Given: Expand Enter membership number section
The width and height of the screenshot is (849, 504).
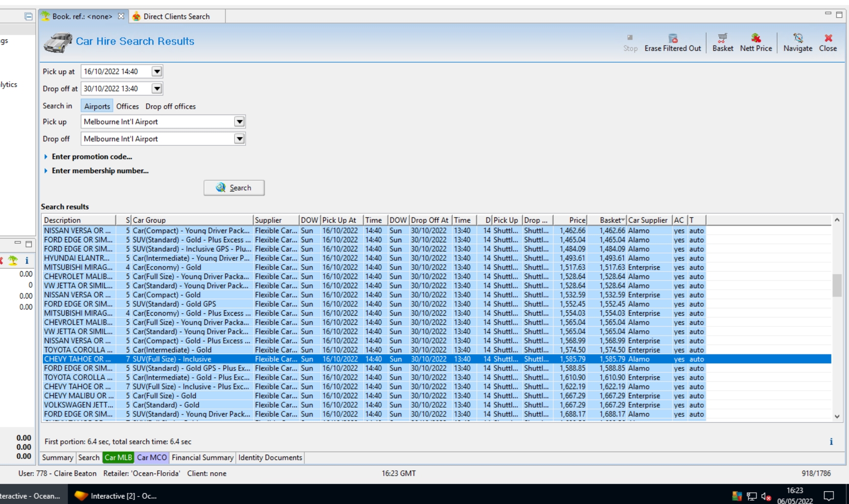Looking at the screenshot, I should (x=96, y=171).
